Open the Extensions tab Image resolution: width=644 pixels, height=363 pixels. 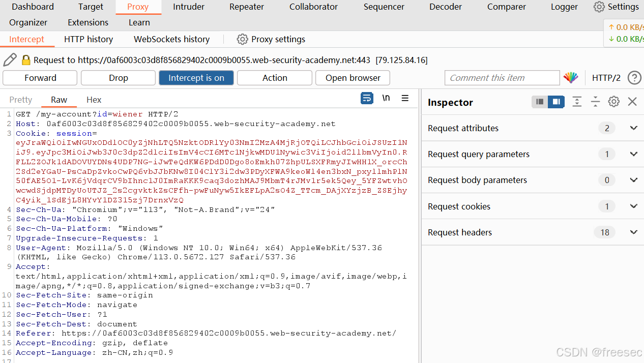click(x=88, y=22)
